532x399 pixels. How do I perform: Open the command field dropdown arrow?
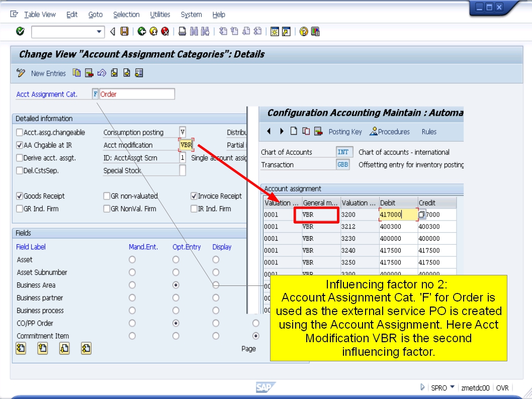pyautogui.click(x=99, y=31)
